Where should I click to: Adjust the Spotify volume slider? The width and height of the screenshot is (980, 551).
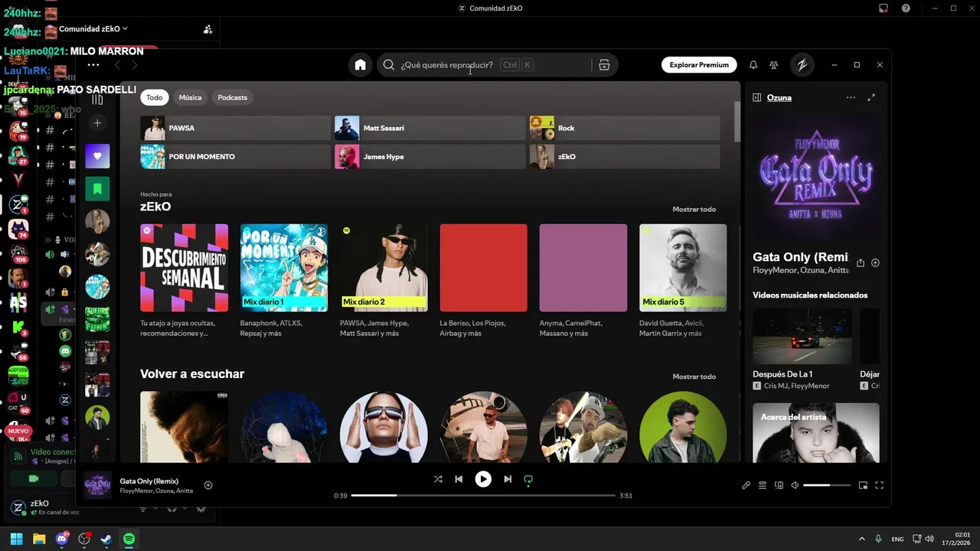[827, 485]
